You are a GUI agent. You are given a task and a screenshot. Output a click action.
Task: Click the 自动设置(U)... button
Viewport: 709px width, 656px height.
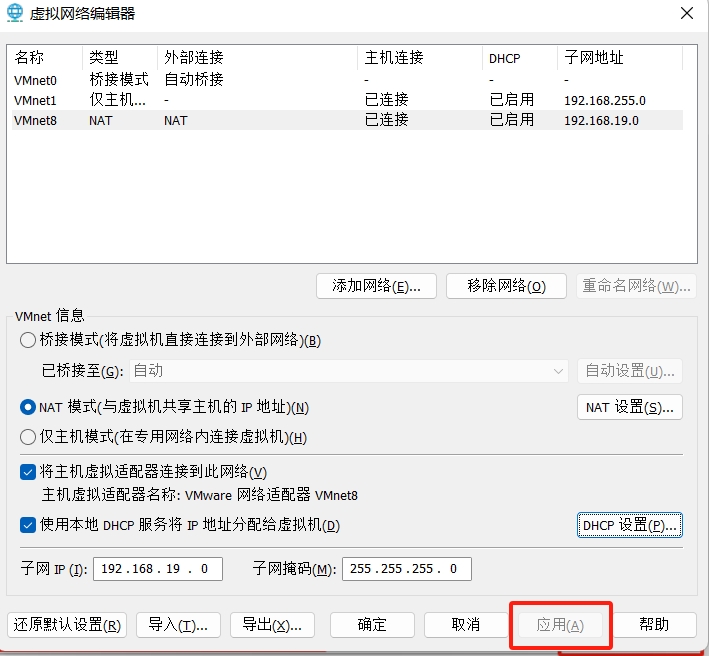[x=629, y=371]
